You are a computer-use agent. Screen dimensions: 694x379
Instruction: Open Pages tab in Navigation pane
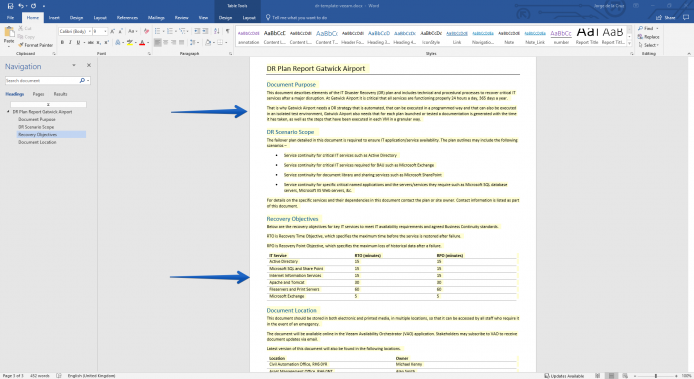pyautogui.click(x=39, y=94)
